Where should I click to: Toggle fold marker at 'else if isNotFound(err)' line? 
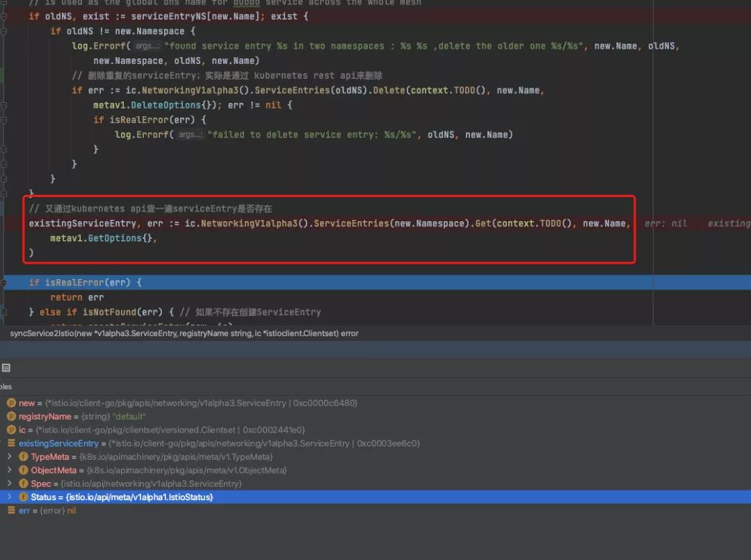click(x=3, y=312)
